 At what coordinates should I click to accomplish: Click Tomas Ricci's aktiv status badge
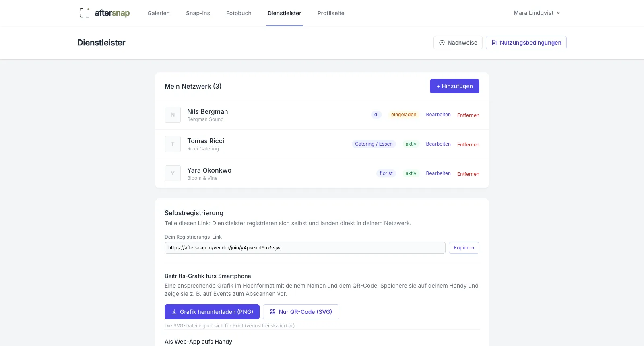click(411, 144)
